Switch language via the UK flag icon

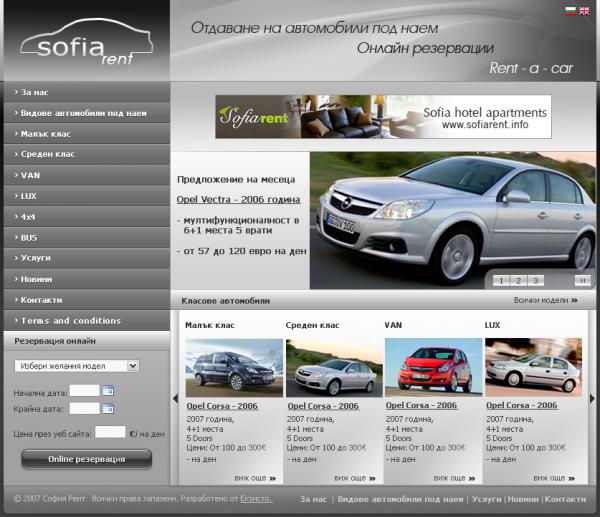(584, 11)
